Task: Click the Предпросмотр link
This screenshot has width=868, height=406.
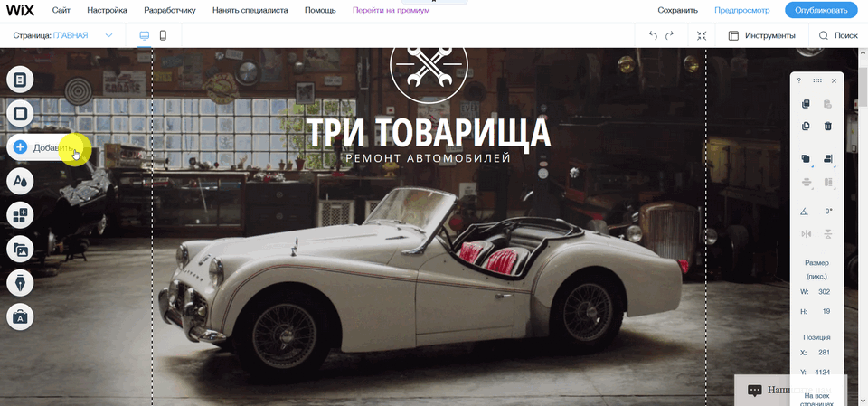Action: tap(741, 10)
